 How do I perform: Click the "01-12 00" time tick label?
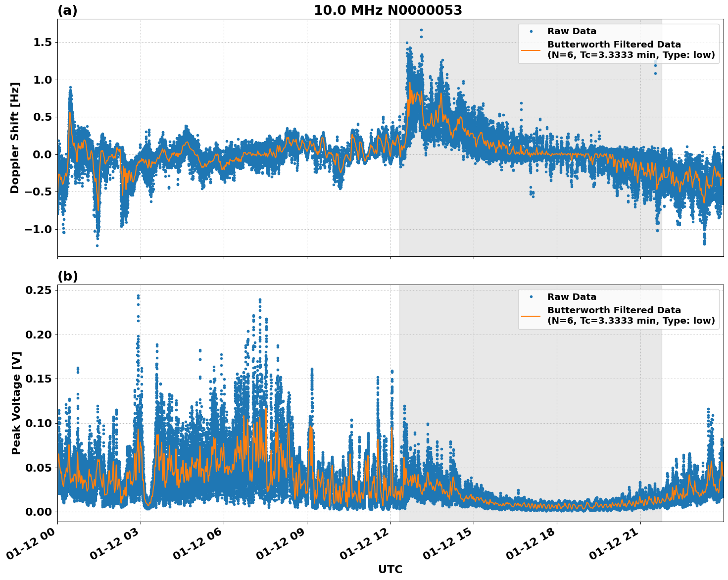(x=33, y=544)
